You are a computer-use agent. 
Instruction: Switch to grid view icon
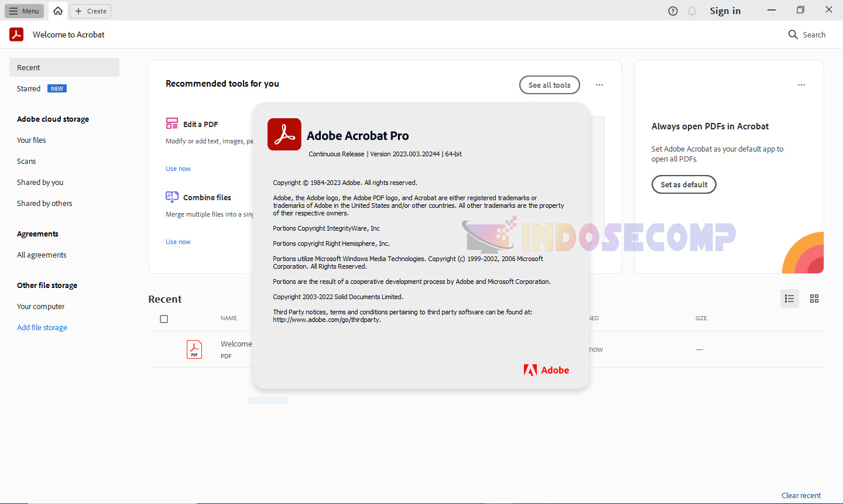[x=814, y=299]
